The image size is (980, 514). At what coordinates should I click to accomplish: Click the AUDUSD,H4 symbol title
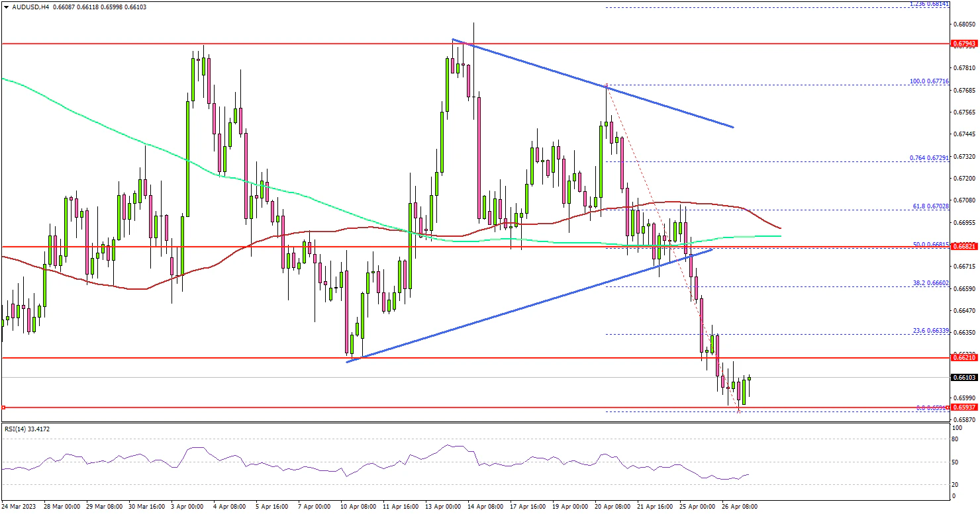(26, 6)
